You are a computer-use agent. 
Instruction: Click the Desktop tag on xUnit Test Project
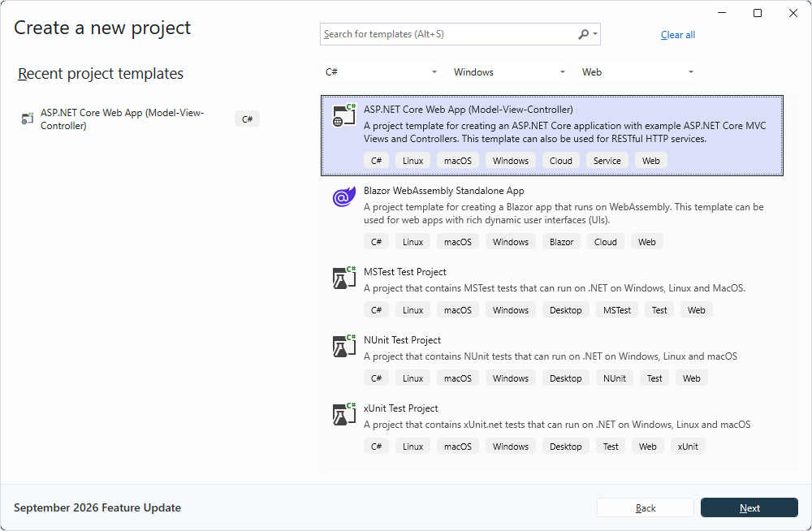(565, 447)
